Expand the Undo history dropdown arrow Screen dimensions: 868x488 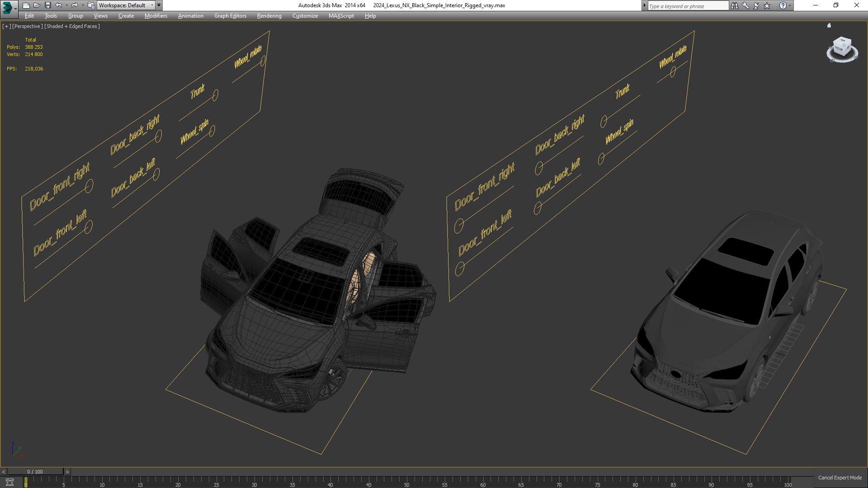[x=66, y=5]
